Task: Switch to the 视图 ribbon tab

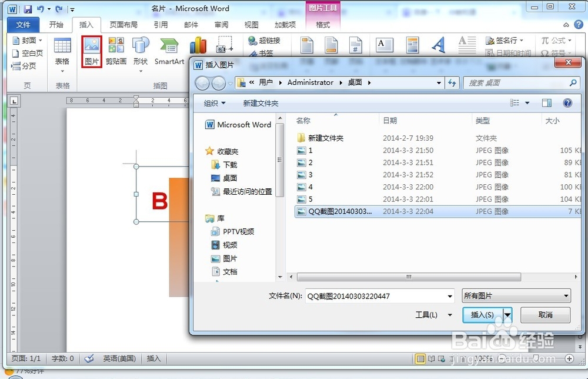Action: (x=251, y=25)
